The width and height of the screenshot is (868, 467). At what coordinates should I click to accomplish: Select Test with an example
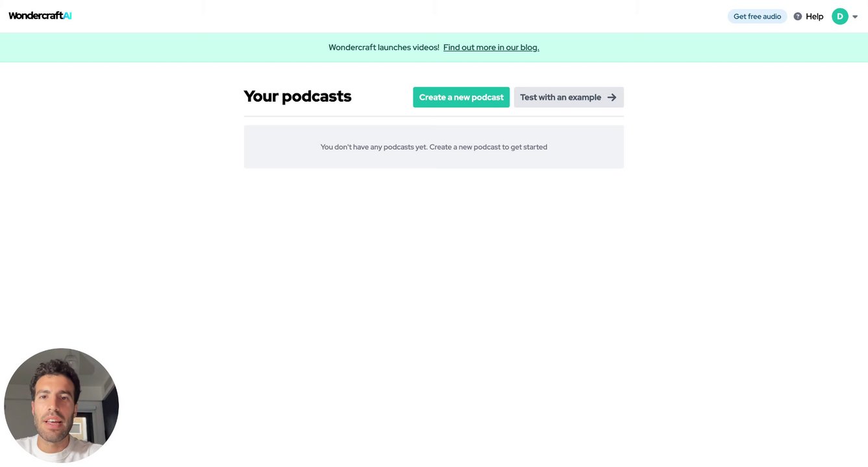coord(569,97)
